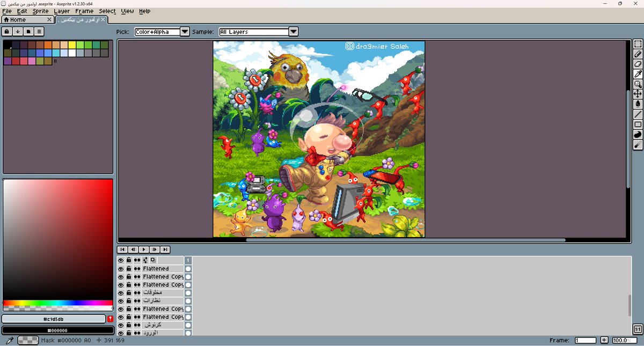Image resolution: width=644 pixels, height=346 pixels.
Task: Select the Eyedropper tool in toolbar
Action: [x=638, y=74]
